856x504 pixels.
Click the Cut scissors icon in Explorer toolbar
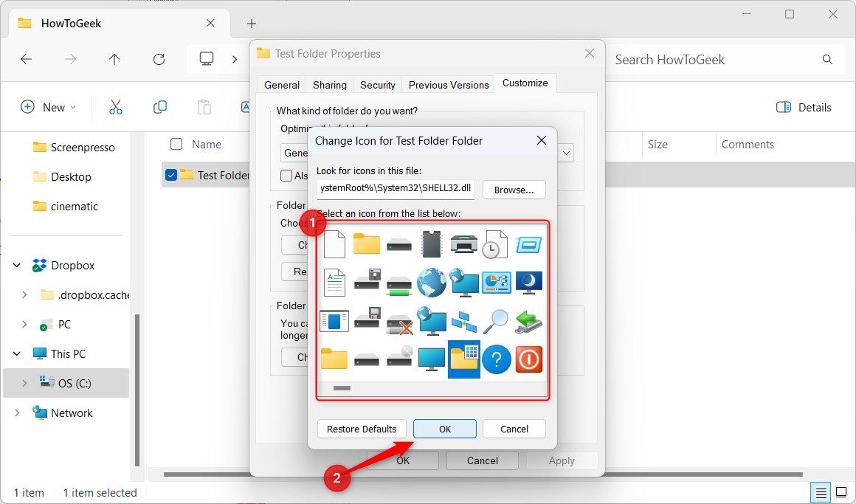coord(116,107)
